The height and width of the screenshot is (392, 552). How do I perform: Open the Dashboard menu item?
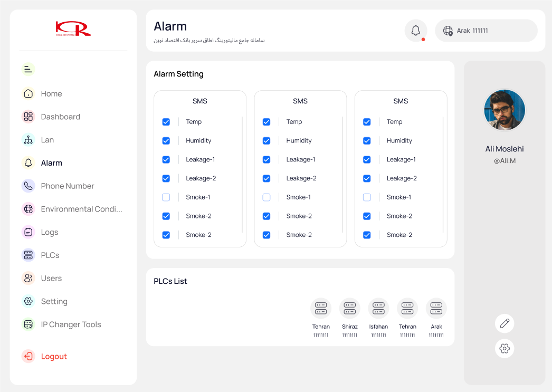coord(60,117)
